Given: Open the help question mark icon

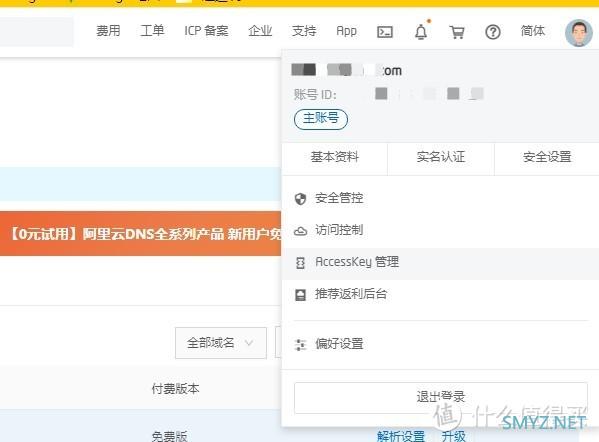Looking at the screenshot, I should (x=493, y=32).
